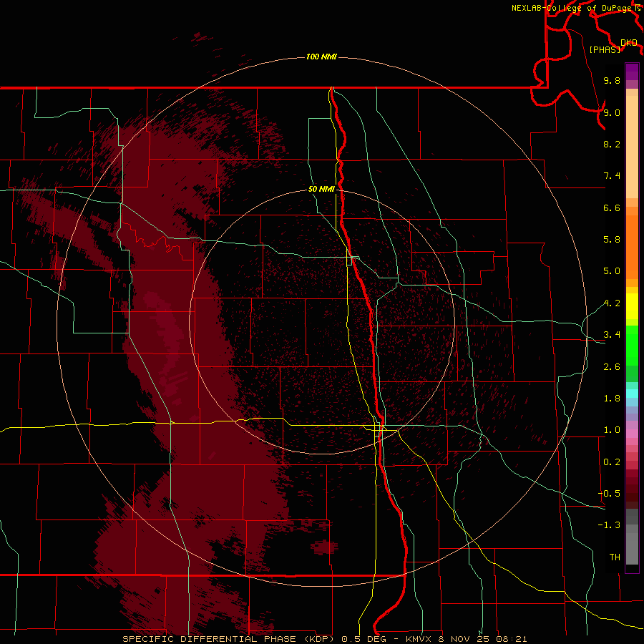Viewport: 644px width, 644px height.
Task: Click the 2.6 legend scale value
Action: coord(612,367)
